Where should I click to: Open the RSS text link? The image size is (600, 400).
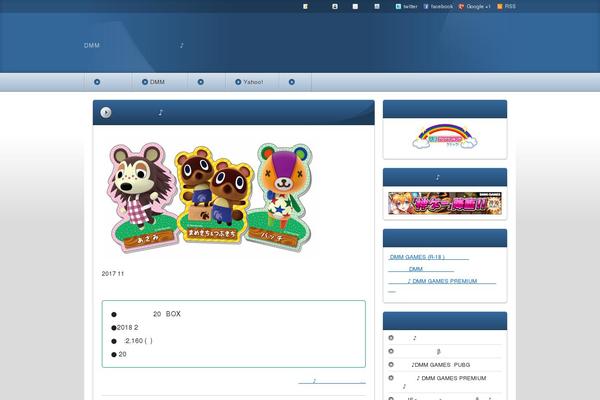pyautogui.click(x=510, y=7)
